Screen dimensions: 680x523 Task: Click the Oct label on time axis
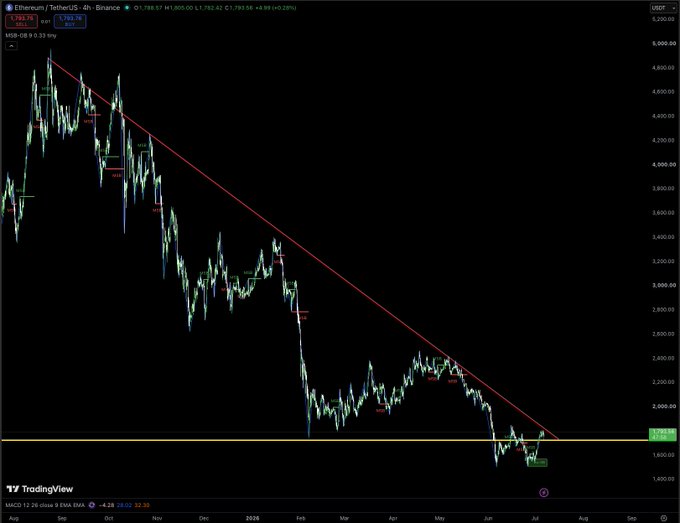tap(108, 518)
